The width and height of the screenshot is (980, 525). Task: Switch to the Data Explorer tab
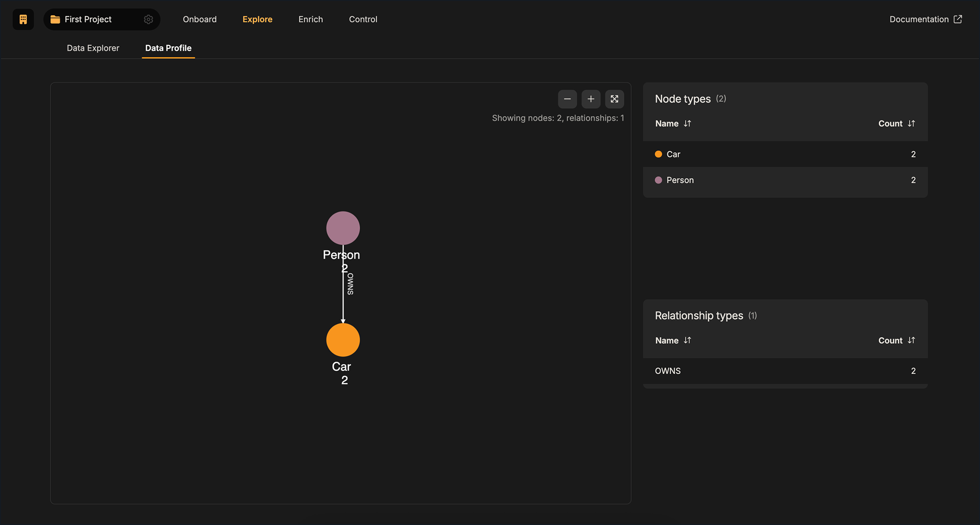point(93,48)
